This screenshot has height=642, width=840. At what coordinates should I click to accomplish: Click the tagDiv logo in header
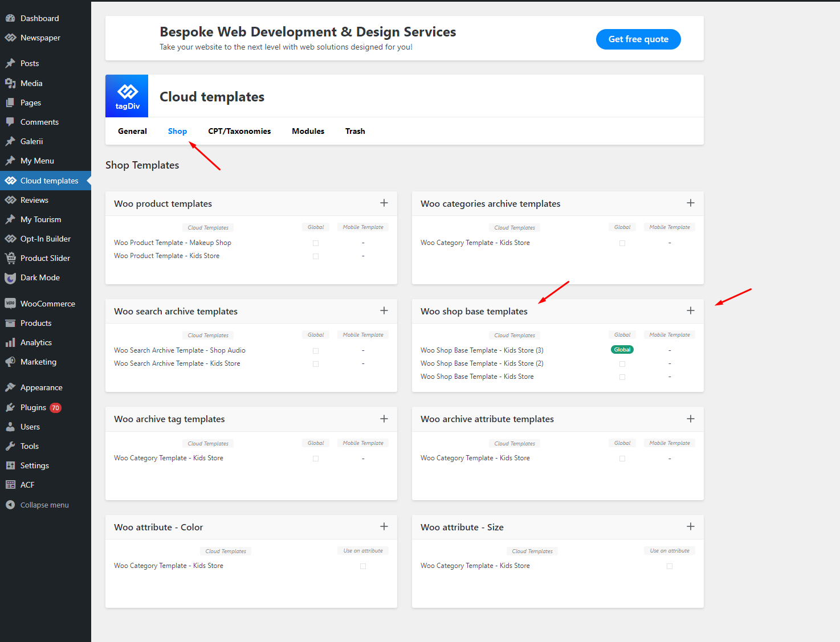[x=127, y=96]
